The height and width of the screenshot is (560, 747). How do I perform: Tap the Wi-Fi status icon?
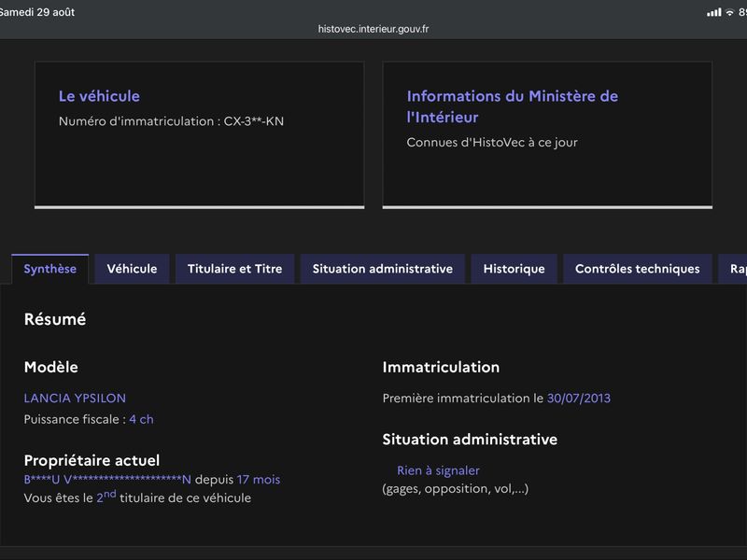point(729,12)
